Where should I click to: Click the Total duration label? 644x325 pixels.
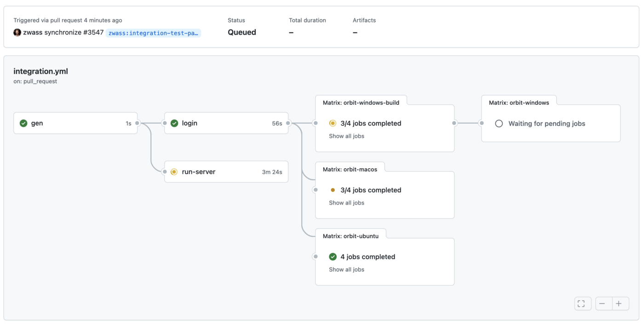(x=307, y=20)
